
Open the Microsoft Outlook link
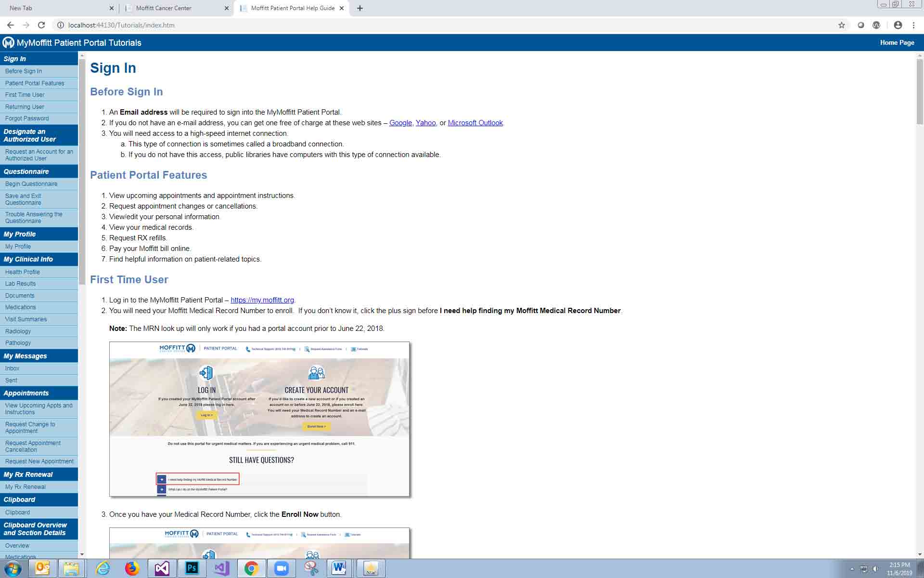tap(475, 123)
